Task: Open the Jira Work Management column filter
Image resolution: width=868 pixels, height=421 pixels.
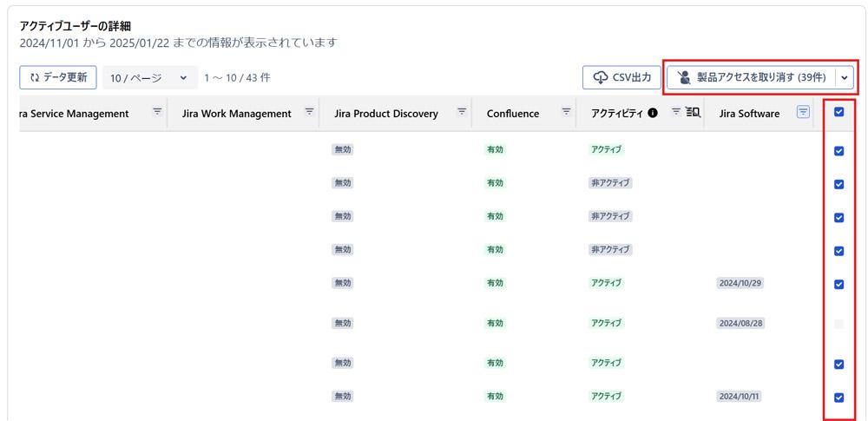Action: click(x=310, y=111)
